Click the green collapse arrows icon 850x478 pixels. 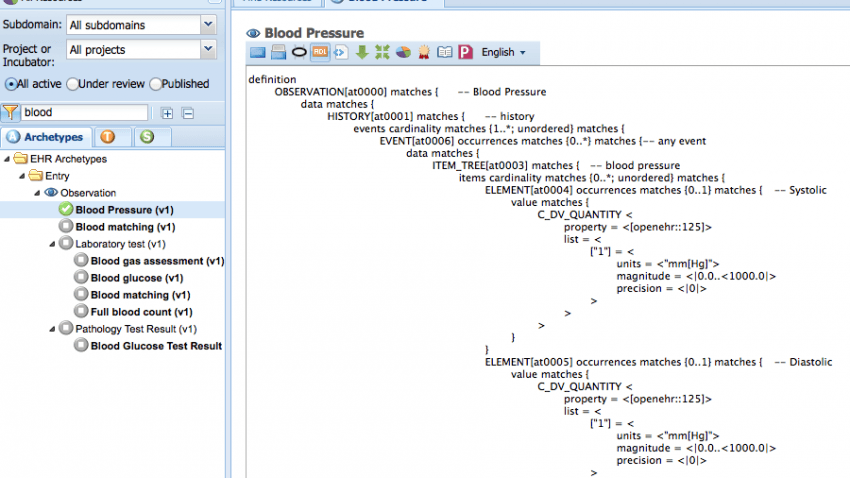382,52
